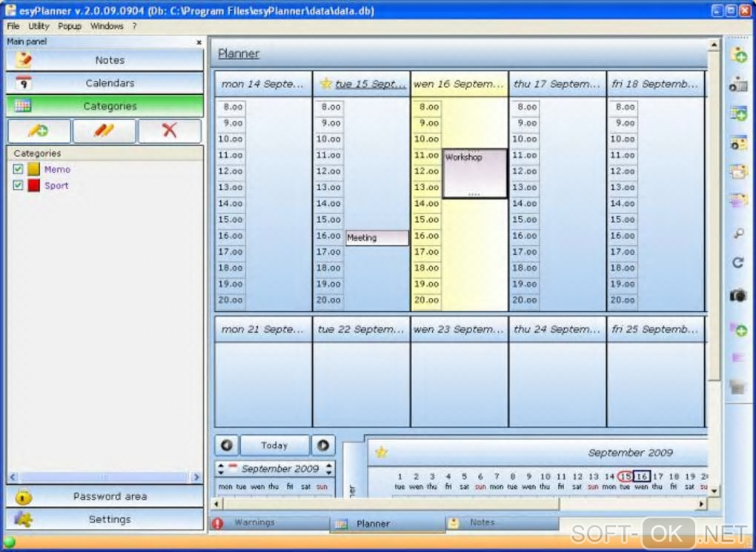This screenshot has width=756, height=552.
Task: Click the star icon beside September 2009 timeline
Action: (382, 452)
